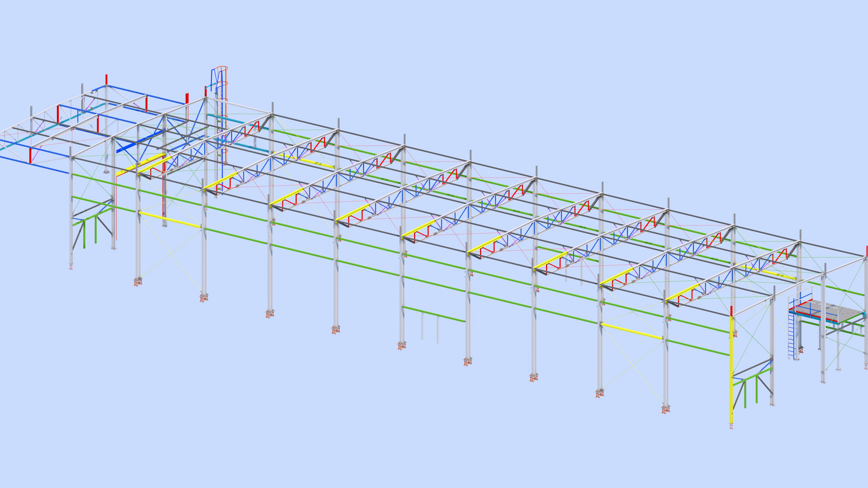The height and width of the screenshot is (488, 868).
Task: Select yellow horizontal beam in left braced bay
Action: coord(170,220)
